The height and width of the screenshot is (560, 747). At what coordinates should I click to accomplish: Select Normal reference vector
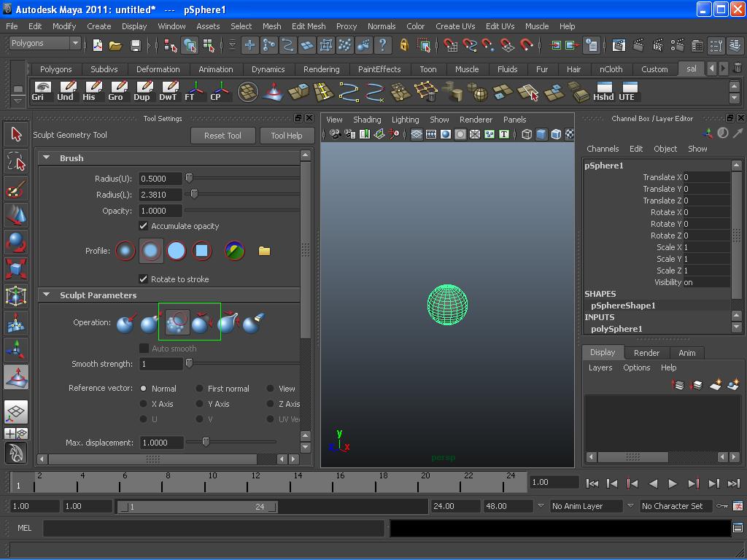(144, 389)
